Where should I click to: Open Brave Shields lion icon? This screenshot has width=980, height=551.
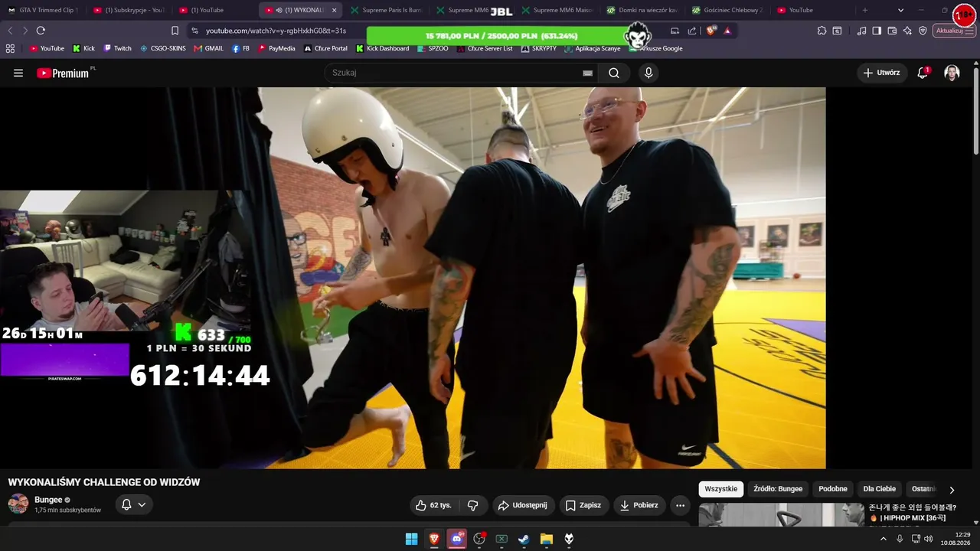click(711, 31)
